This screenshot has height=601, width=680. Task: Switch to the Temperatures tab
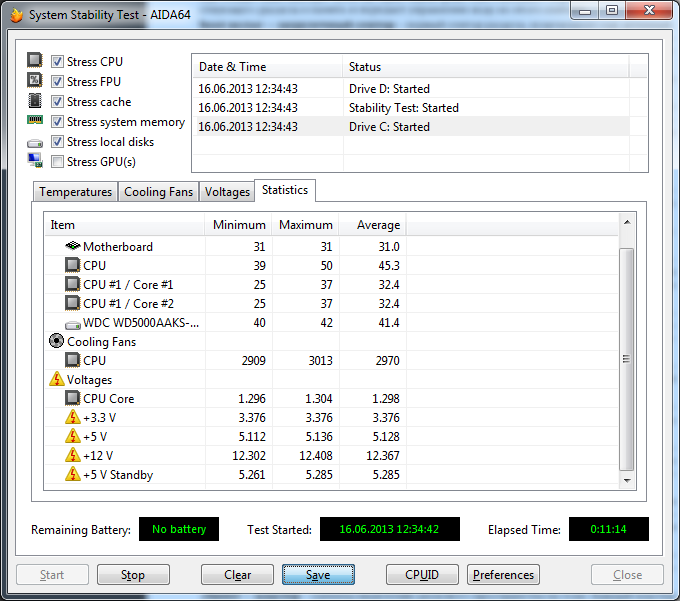[x=75, y=192]
